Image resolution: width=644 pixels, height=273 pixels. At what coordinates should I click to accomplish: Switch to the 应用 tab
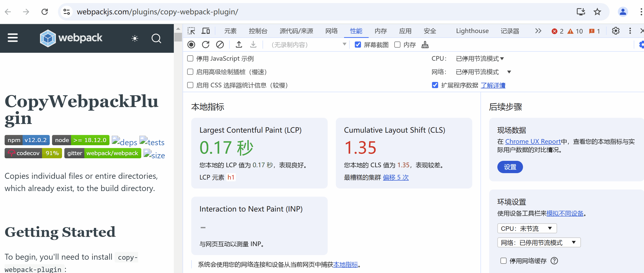[x=405, y=31]
